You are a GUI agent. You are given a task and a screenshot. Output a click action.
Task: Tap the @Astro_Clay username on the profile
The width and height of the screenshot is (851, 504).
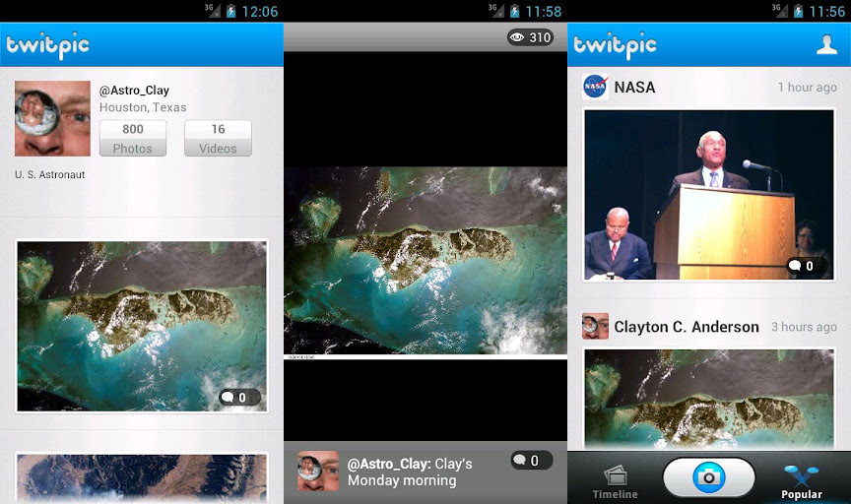coord(134,91)
